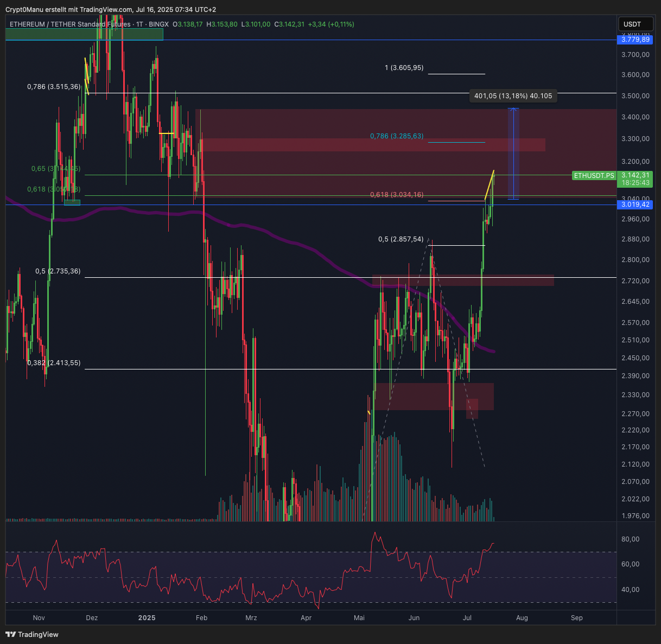Viewport: 661px width, 644px height.
Task: Click the TradingView logo at bottom
Action: [x=32, y=634]
